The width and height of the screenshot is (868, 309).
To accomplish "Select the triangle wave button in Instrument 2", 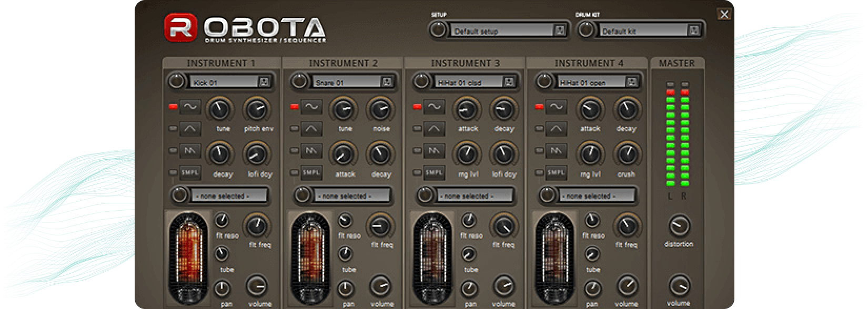I will coord(311,128).
